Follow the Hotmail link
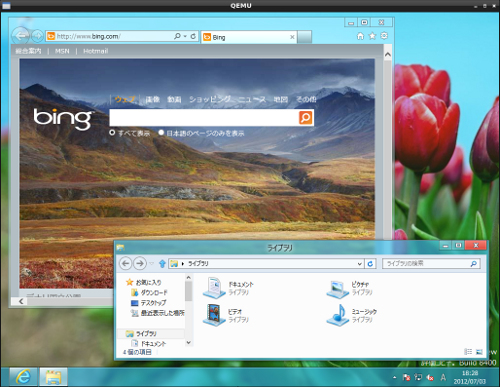This screenshot has width=500, height=387. (96, 51)
